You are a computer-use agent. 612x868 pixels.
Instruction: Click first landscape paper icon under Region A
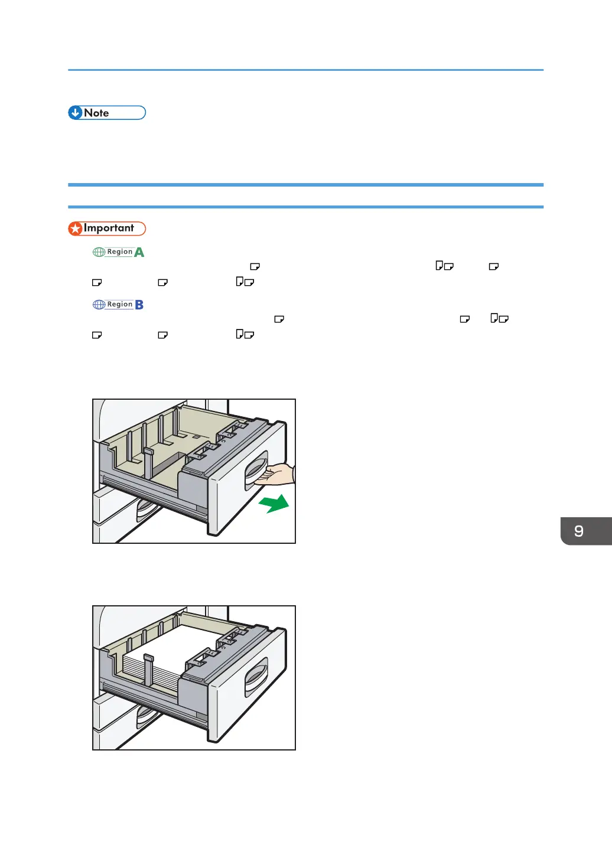coord(255,267)
